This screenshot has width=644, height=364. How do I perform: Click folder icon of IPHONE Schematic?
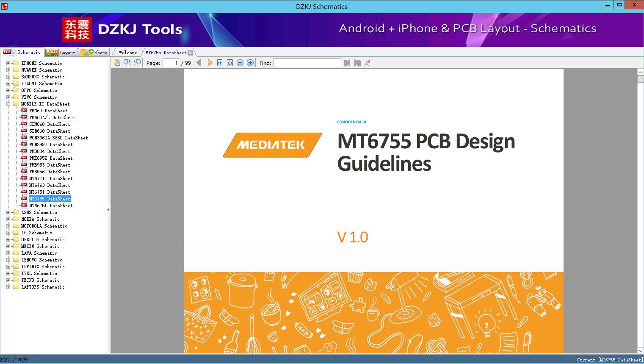click(x=16, y=63)
